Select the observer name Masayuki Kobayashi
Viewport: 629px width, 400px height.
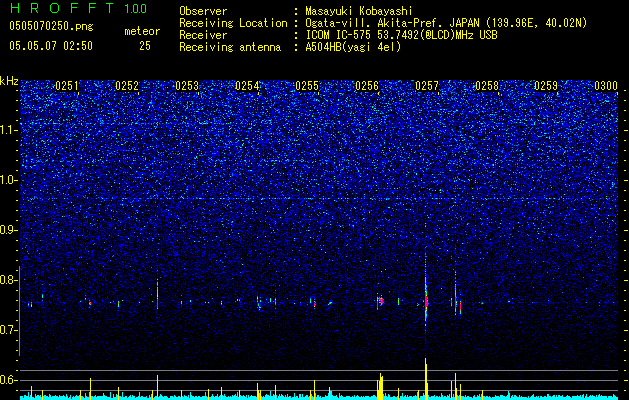tap(359, 11)
